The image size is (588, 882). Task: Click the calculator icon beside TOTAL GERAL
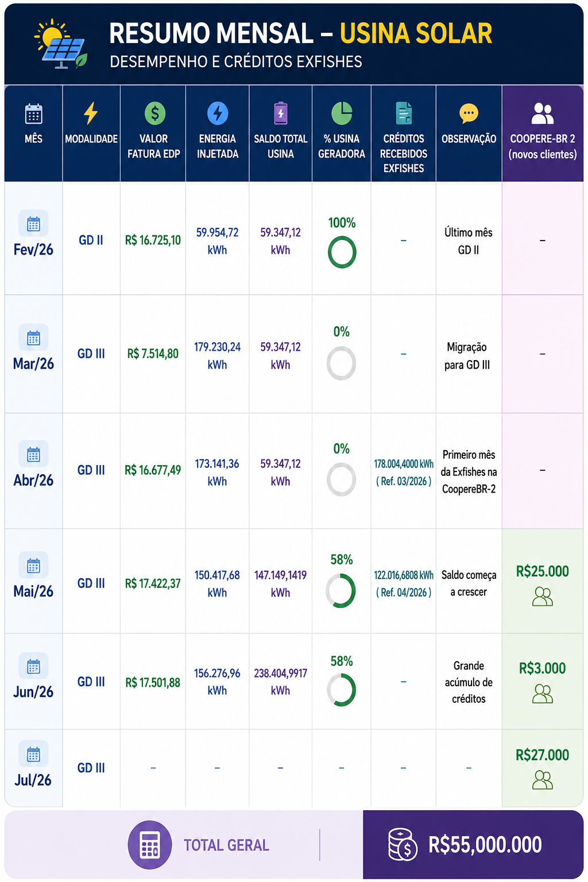point(150,845)
